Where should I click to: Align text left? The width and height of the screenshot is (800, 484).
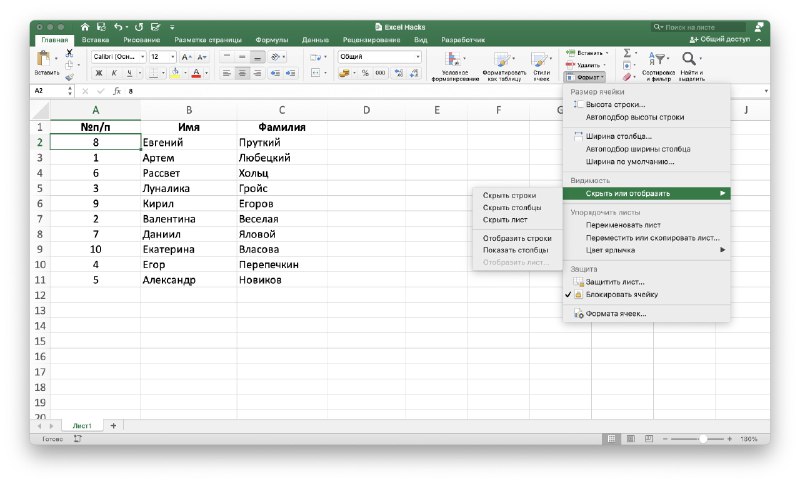(x=227, y=73)
